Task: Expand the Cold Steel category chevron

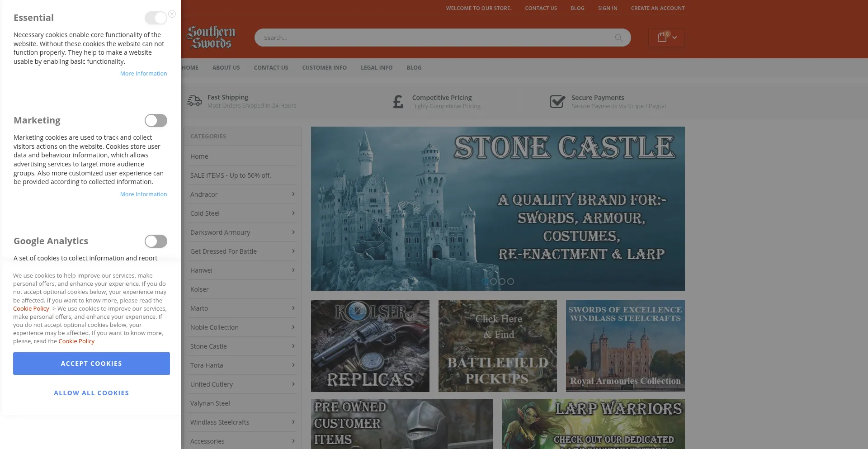Action: pos(293,213)
